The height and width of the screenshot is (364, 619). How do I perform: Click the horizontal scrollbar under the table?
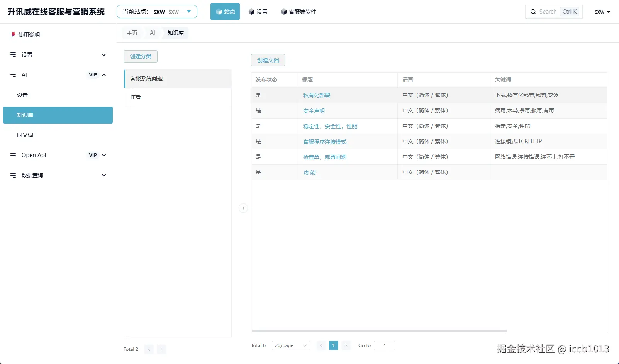pyautogui.click(x=379, y=331)
